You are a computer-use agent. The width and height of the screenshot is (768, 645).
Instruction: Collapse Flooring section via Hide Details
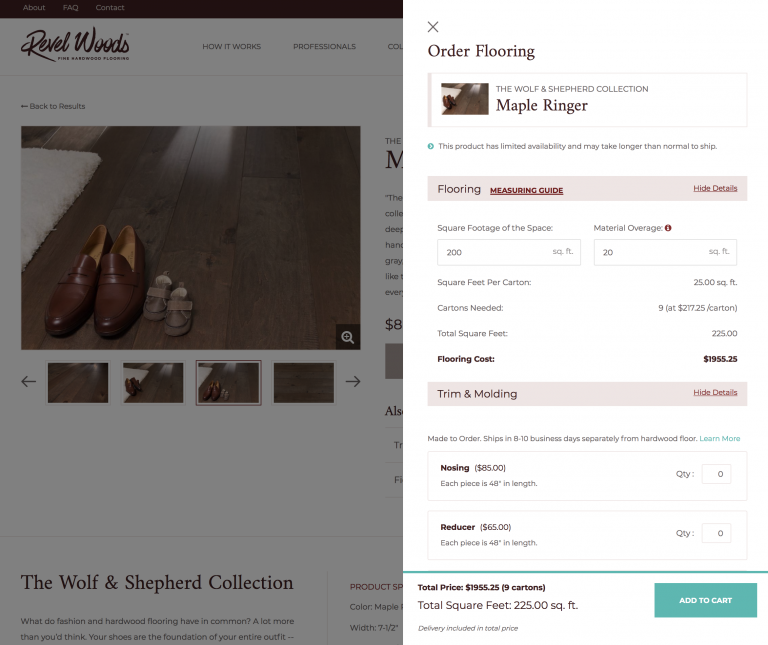pos(715,188)
